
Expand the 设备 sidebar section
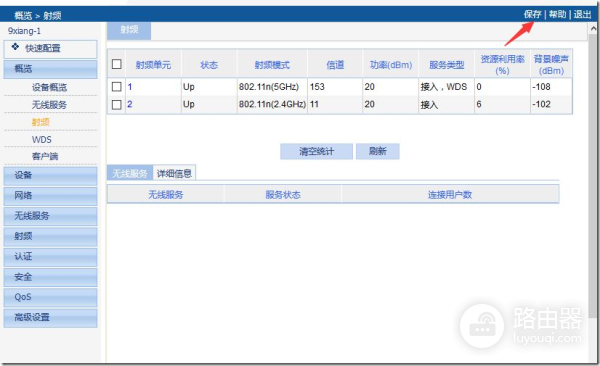(50, 176)
